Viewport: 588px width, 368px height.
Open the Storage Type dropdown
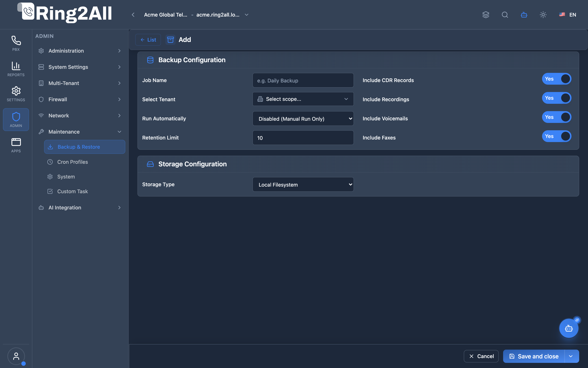click(303, 185)
